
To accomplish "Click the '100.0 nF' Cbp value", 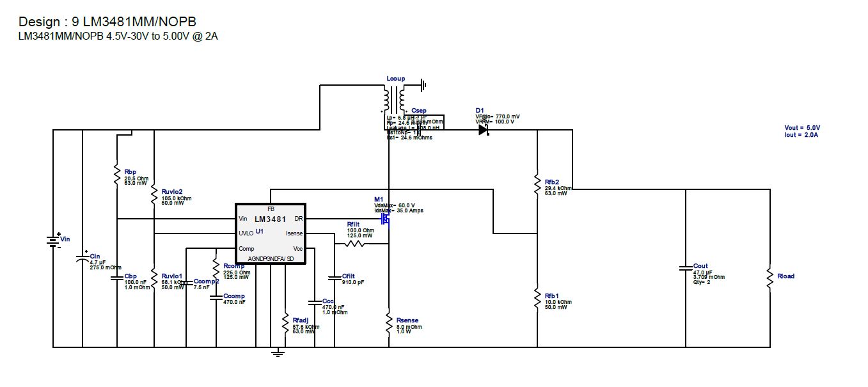I will 136,282.
